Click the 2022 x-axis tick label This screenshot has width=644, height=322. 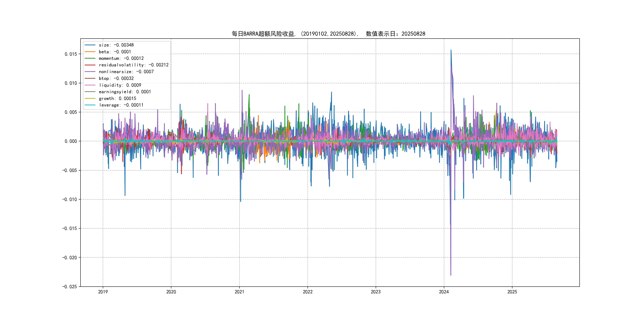[x=307, y=292]
